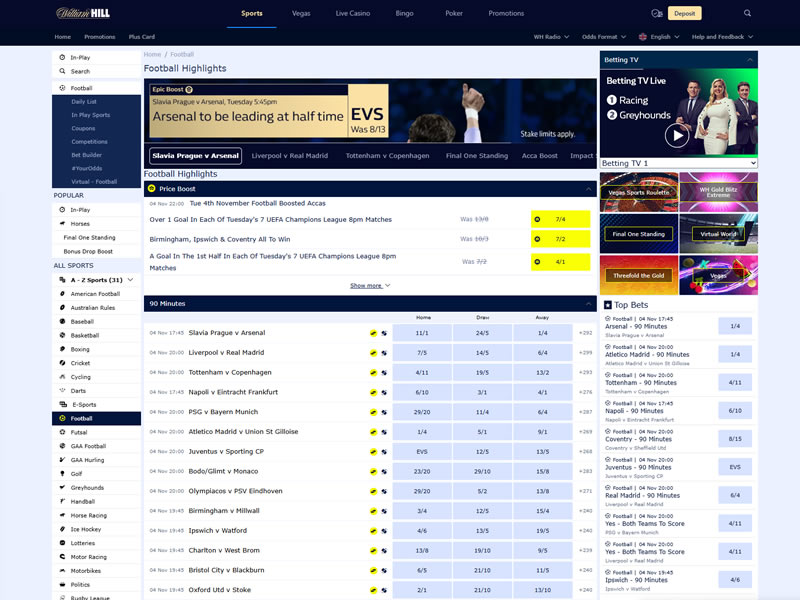This screenshot has height=600, width=800.
Task: Click the search magnifier icon in header
Action: (747, 13)
